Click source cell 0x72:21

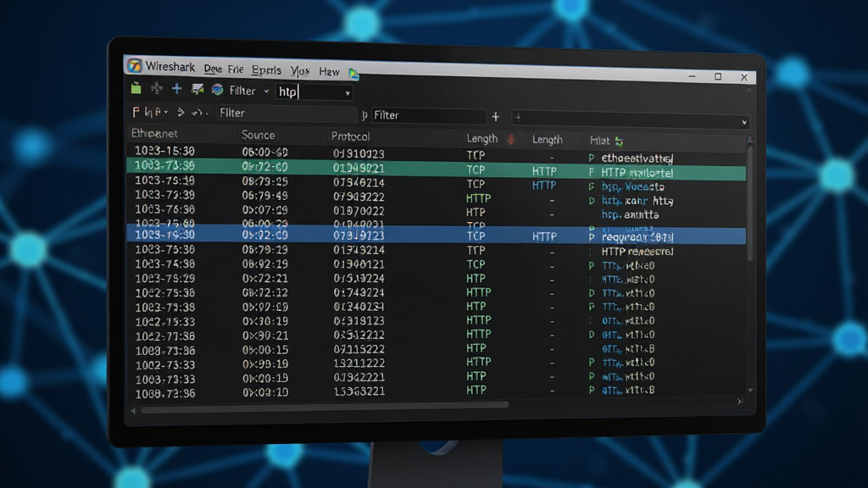pos(264,278)
